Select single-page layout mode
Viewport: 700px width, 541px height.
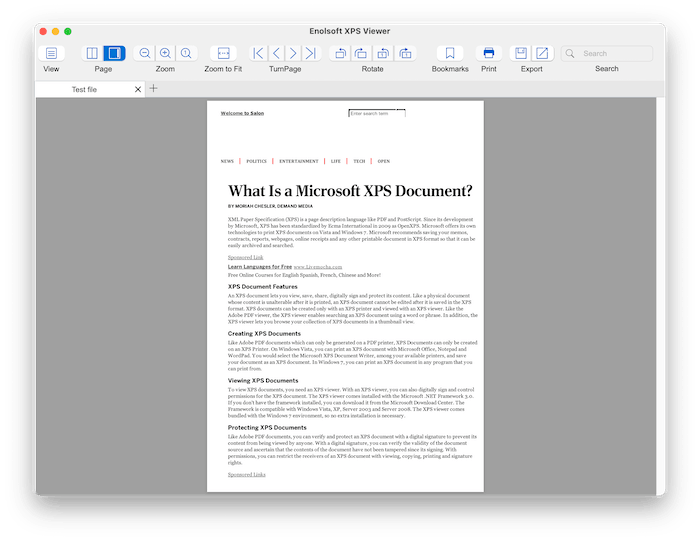pos(114,53)
